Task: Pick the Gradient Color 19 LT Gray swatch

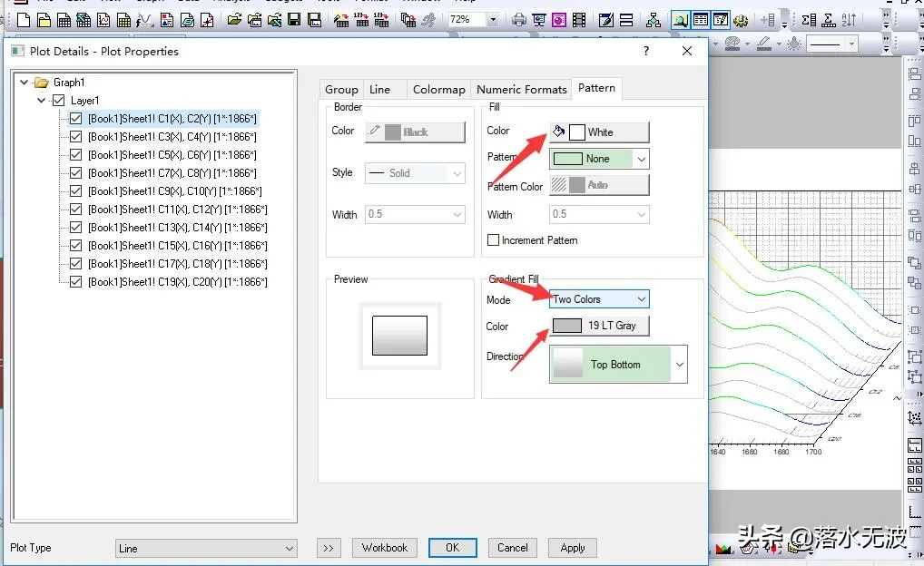Action: (x=601, y=326)
